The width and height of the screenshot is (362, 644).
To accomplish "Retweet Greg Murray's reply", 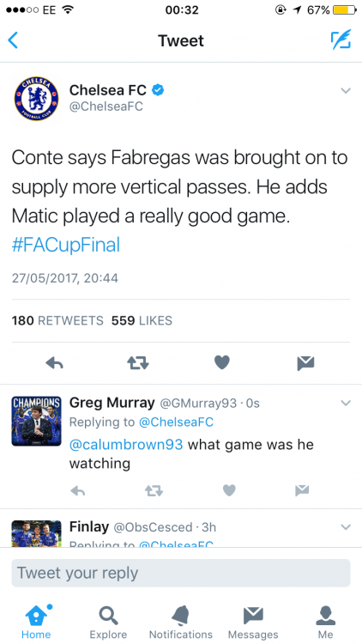I will pos(154,490).
